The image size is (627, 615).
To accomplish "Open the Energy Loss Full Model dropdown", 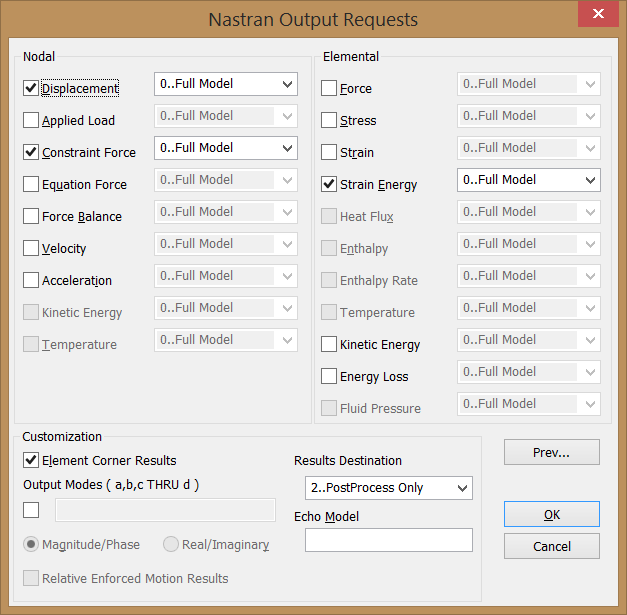I will click(x=529, y=372).
